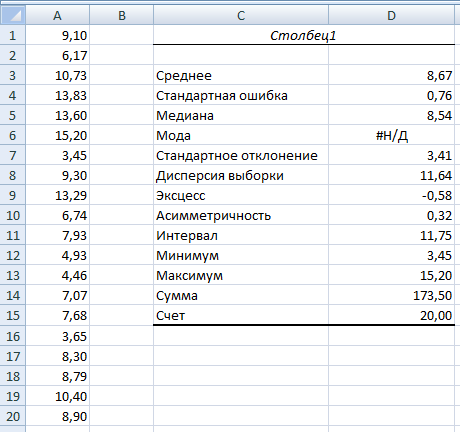Select column D header
The image size is (460, 432).
tap(391, 15)
